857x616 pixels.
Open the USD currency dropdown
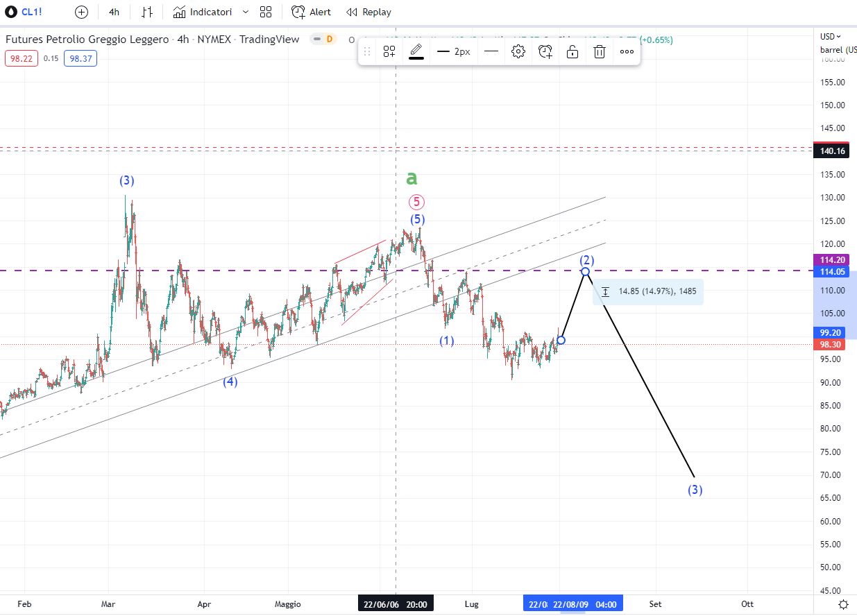coord(830,37)
